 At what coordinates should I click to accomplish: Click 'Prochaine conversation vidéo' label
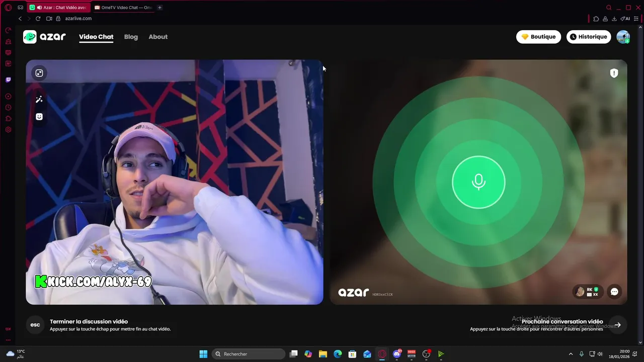click(562, 322)
